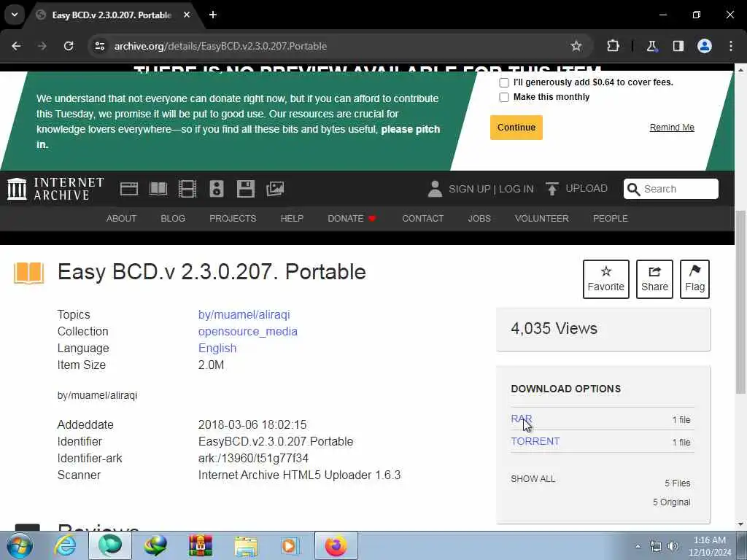Open a new browser tab
Viewport: 747px width, 560px height.
click(x=213, y=15)
